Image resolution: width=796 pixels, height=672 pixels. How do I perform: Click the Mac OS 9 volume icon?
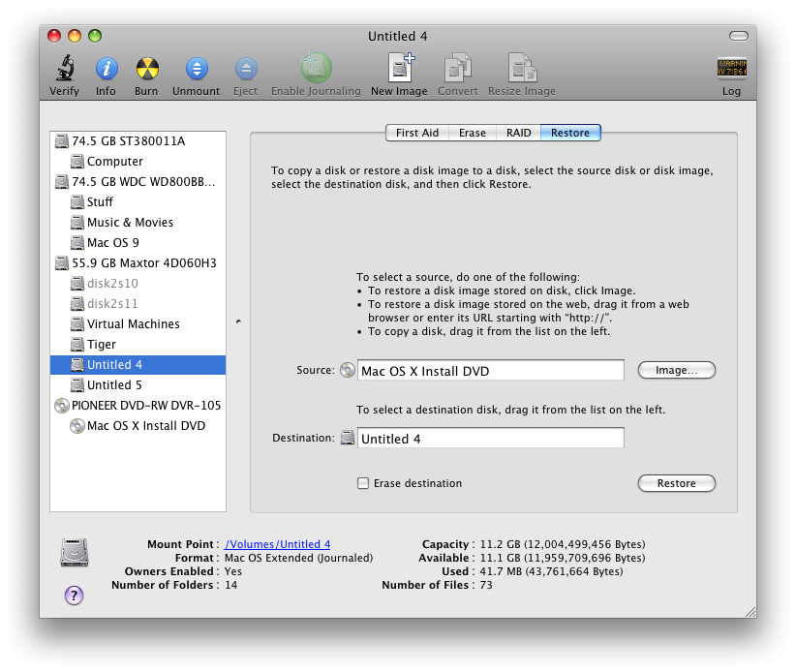tap(77, 243)
